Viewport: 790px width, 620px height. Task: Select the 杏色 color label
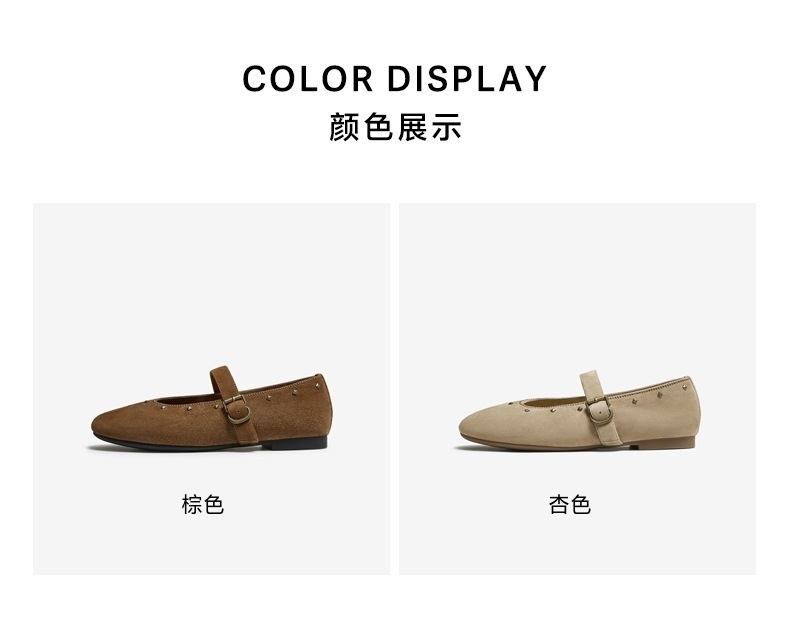[570, 504]
